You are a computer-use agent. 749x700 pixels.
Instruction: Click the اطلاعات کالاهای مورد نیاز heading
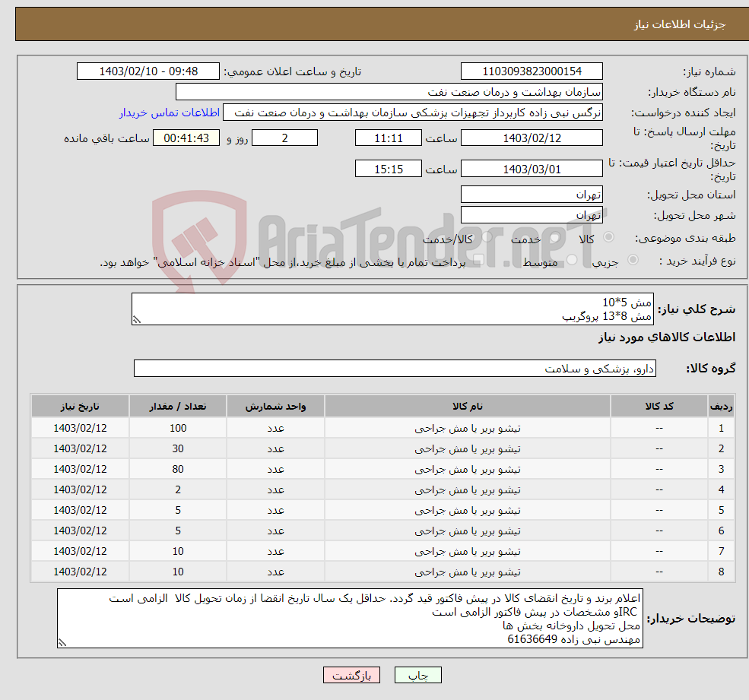click(x=667, y=337)
